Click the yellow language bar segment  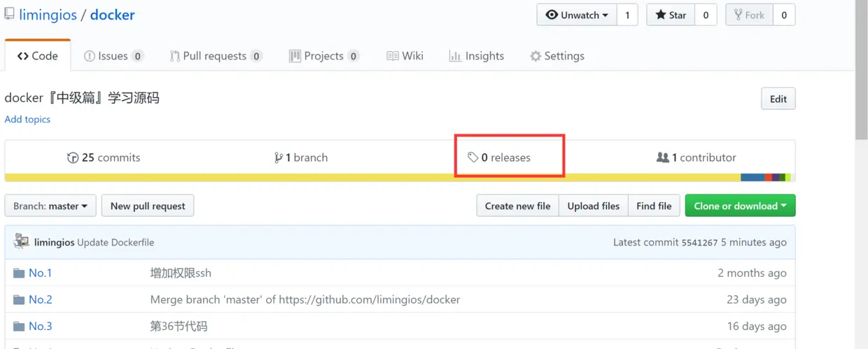click(x=372, y=178)
